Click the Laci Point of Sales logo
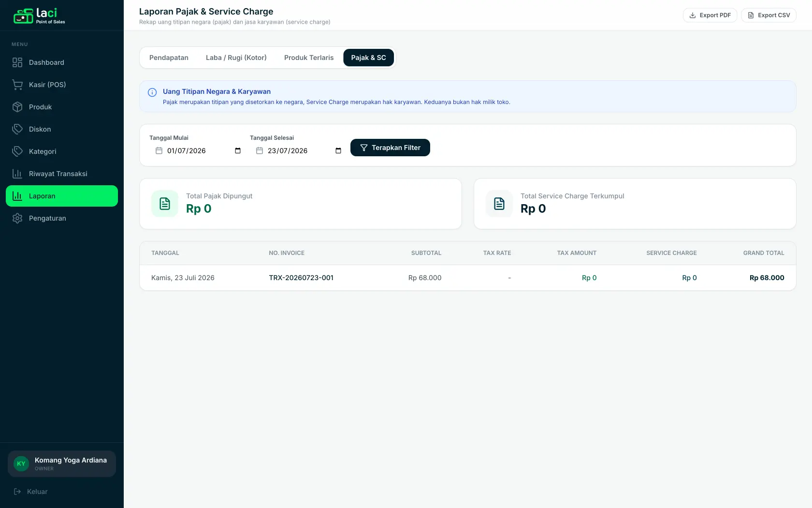This screenshot has height=508, width=812. [x=39, y=16]
